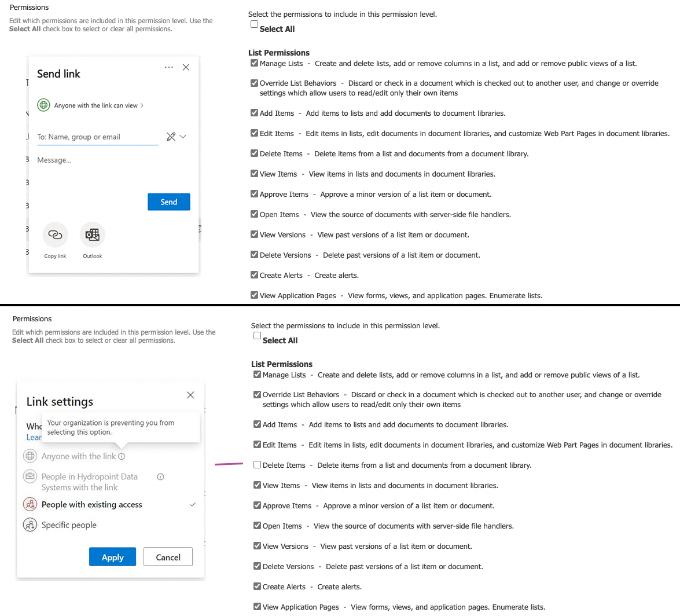Click the briefcase icon for organization sharing
Image resolution: width=680 pixels, height=616 pixels.
coord(30,476)
